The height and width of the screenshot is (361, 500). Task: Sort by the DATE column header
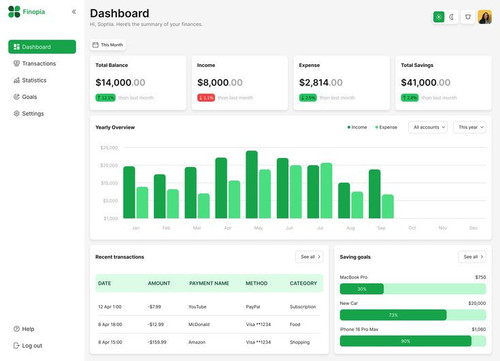[104, 283]
